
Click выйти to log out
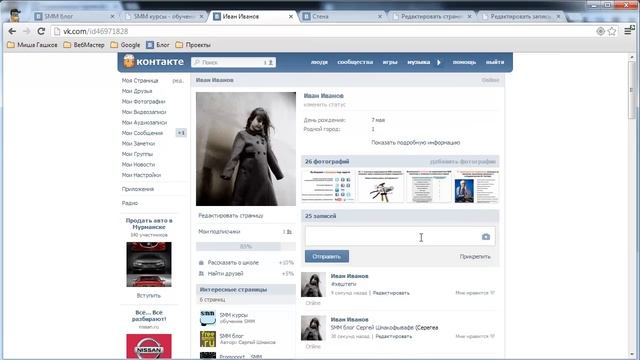(x=495, y=62)
